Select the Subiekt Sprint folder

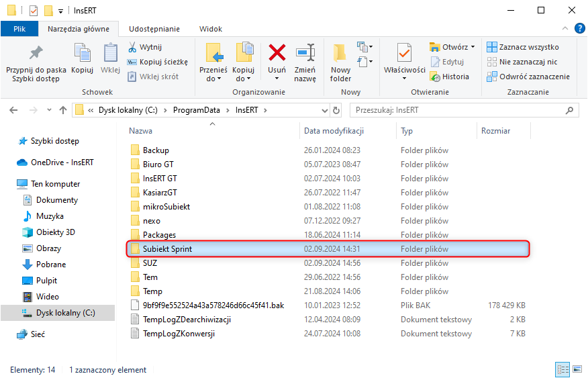pos(328,249)
